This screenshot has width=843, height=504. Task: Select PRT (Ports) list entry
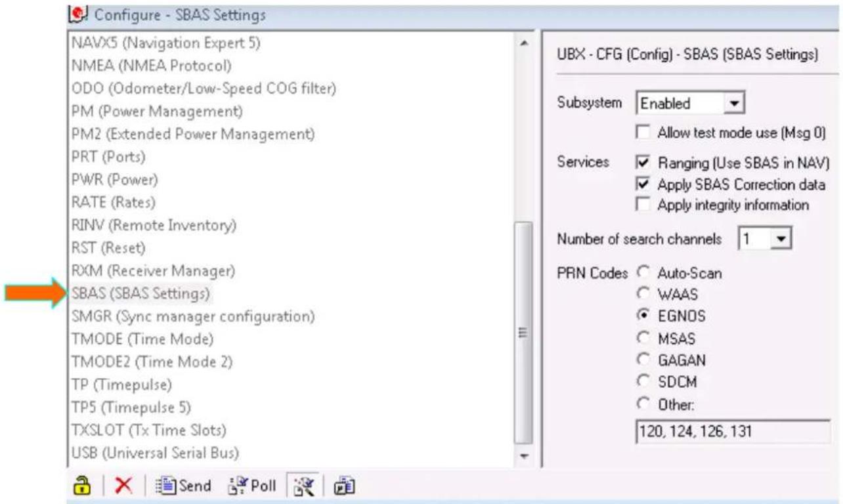[x=107, y=157]
